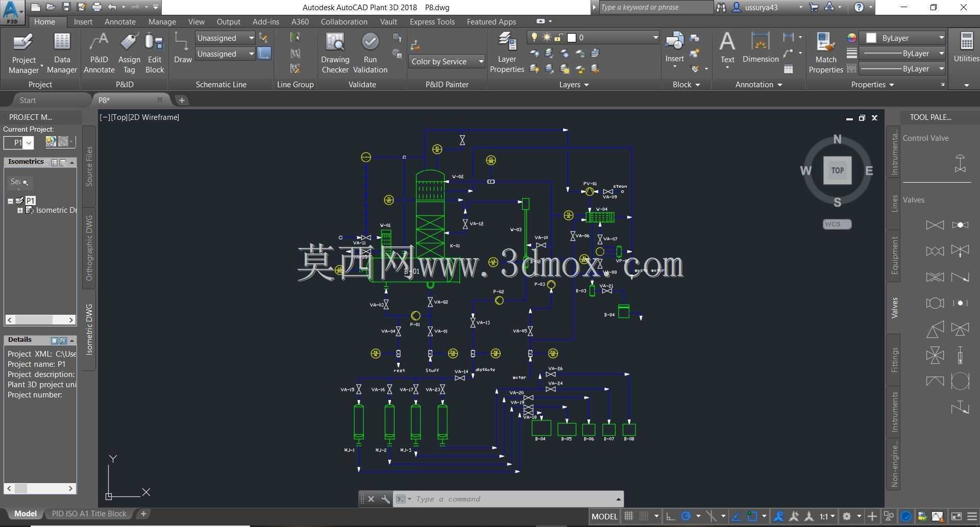Click the control valve symbol in tool palette
Viewport: 980px width, 527px height.
tap(960, 163)
